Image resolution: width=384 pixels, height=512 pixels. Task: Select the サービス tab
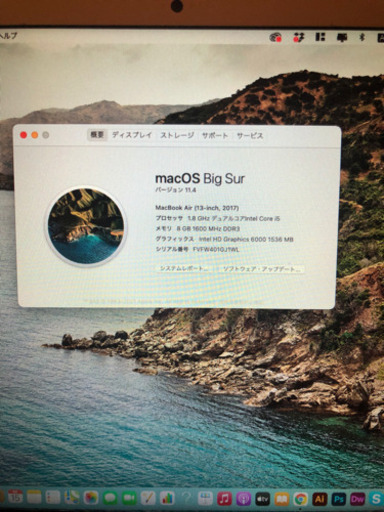[x=250, y=136]
